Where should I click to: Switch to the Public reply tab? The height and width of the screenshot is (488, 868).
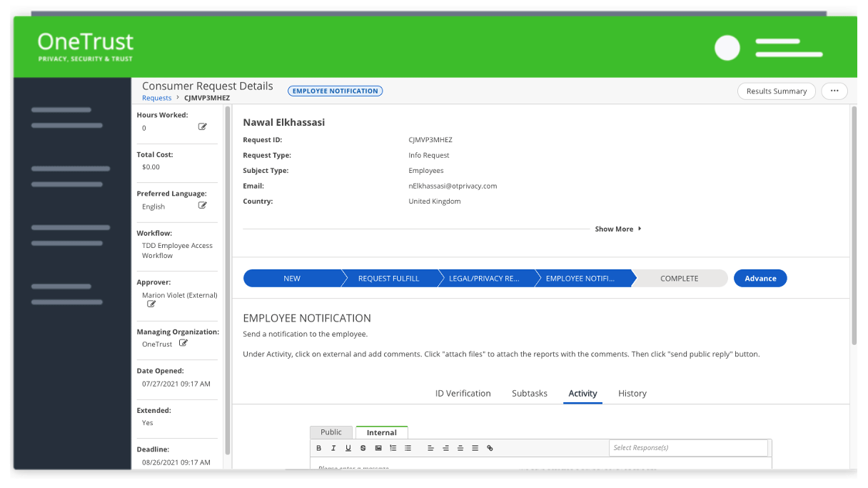pyautogui.click(x=331, y=432)
